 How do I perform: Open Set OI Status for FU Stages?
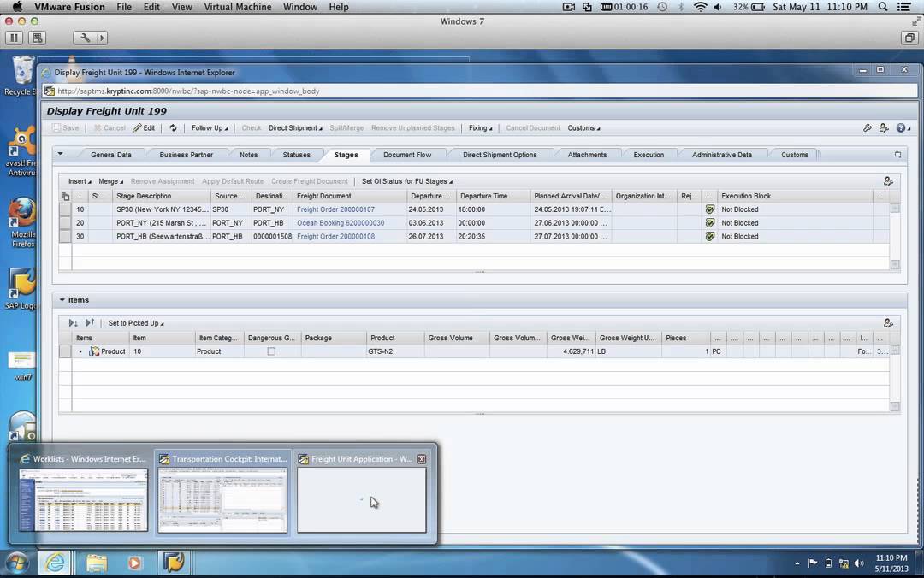pos(406,181)
